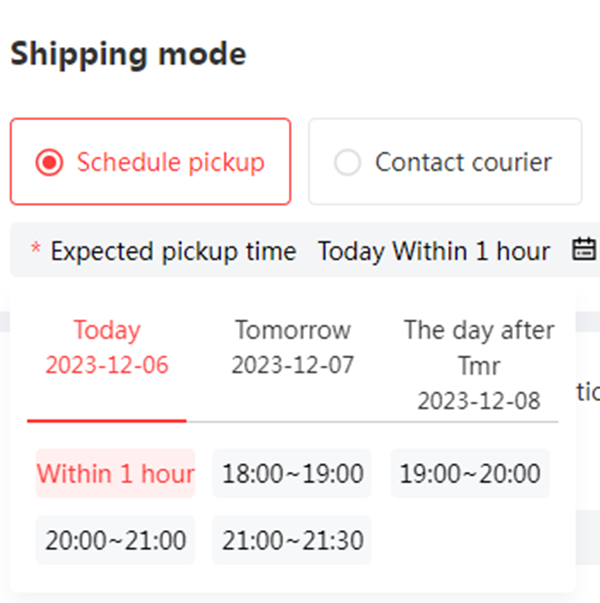The image size is (600, 603).
Task: Select the 'Within 1 hour' time slot
Action: [116, 474]
